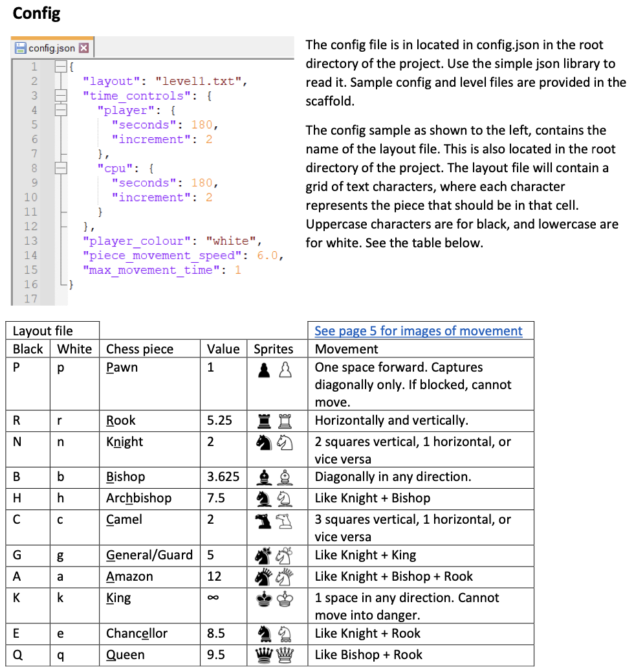
Task: Click the black Knight sprite in the table
Action: (x=265, y=442)
